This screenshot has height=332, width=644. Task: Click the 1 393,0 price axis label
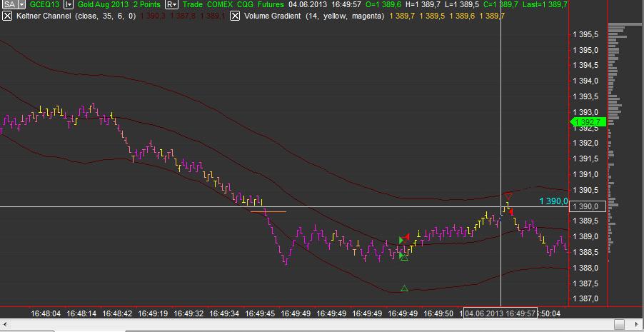585,112
